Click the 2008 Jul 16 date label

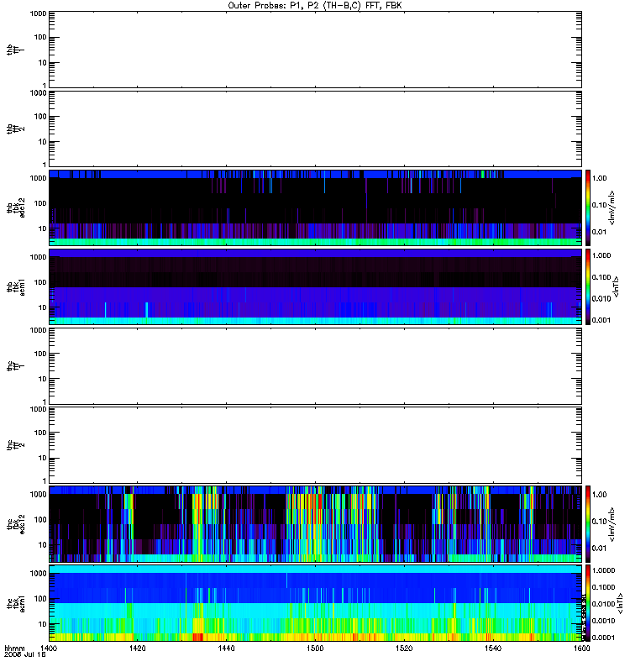(x=25, y=655)
